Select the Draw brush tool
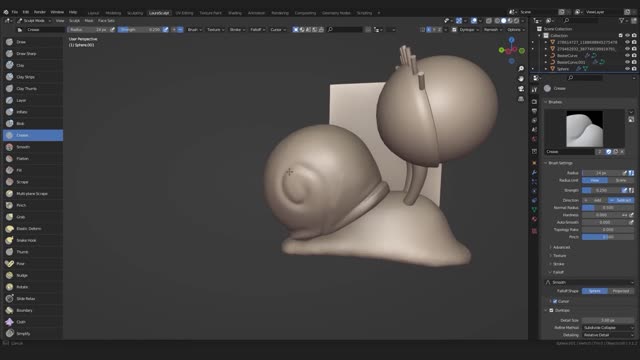Screen dimensions: 640x360 33,42
